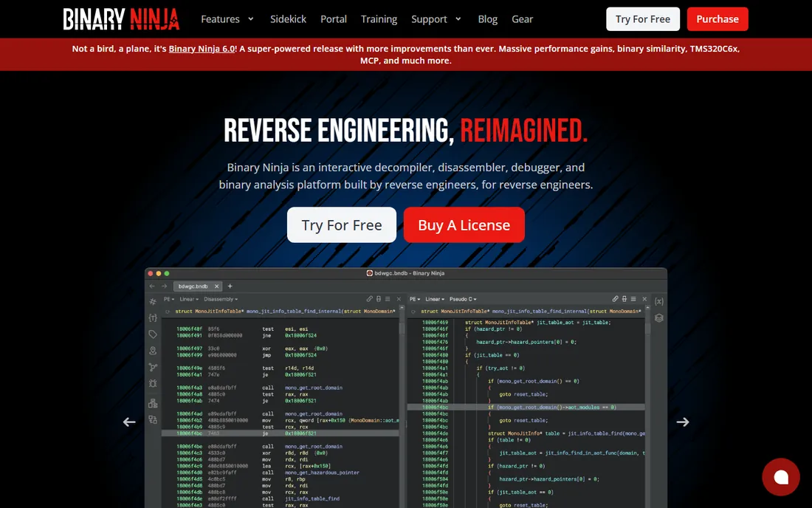Viewport: 812px width, 508px height.
Task: Open Linear dropdown in Pseudo C pane
Action: click(435, 299)
